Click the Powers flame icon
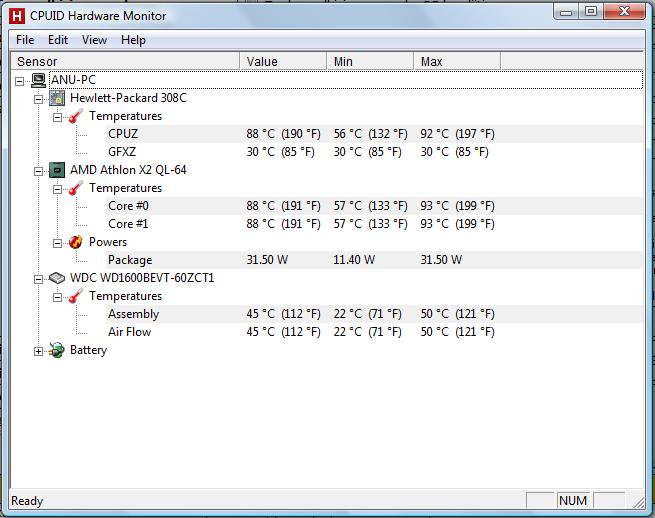Screen dimensions: 655x518 coord(76,242)
